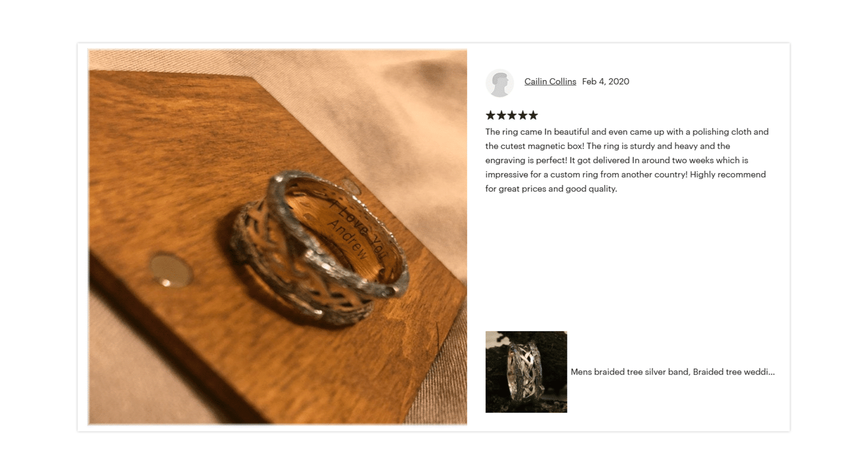The image size is (868, 474).
Task: Click the third rating star
Action: (512, 115)
